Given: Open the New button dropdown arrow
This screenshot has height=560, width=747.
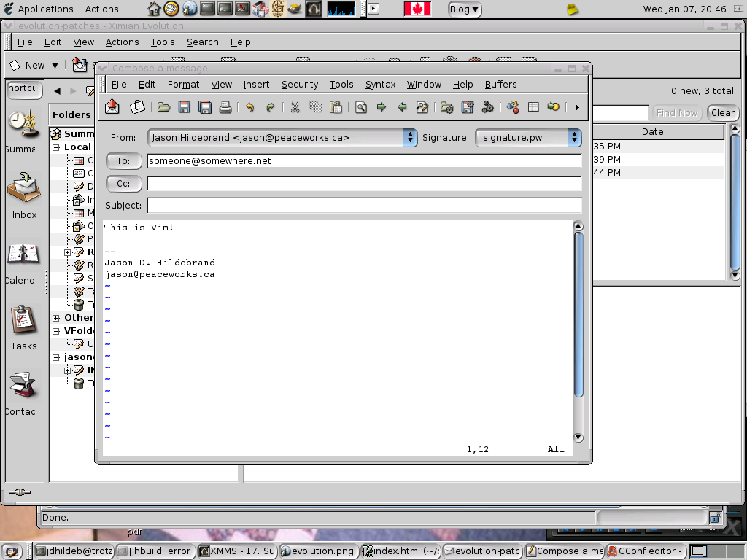Looking at the screenshot, I should pos(55,65).
